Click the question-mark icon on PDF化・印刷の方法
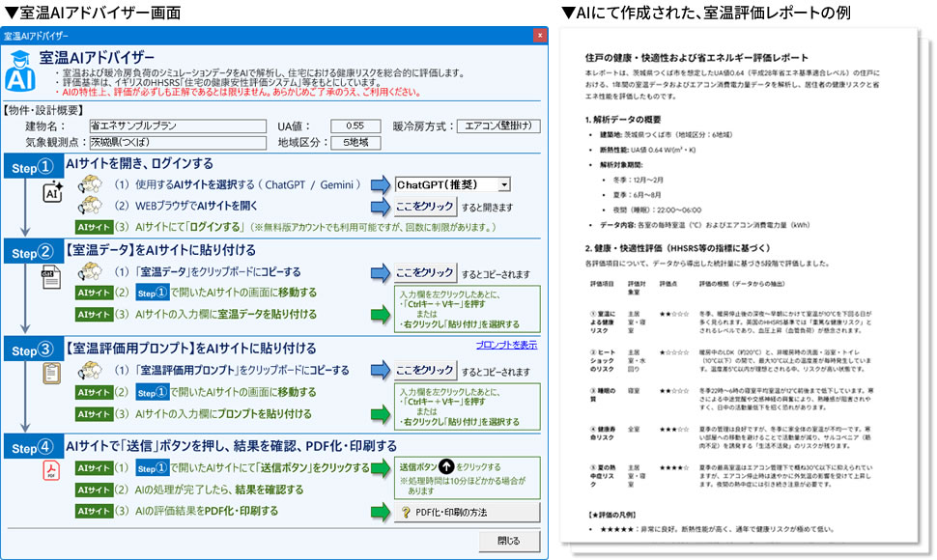This screenshot has width=937, height=560. coord(407,512)
